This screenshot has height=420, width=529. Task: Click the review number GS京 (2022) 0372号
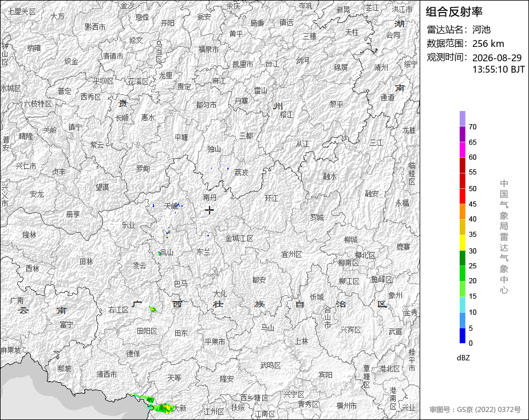[x=489, y=410]
